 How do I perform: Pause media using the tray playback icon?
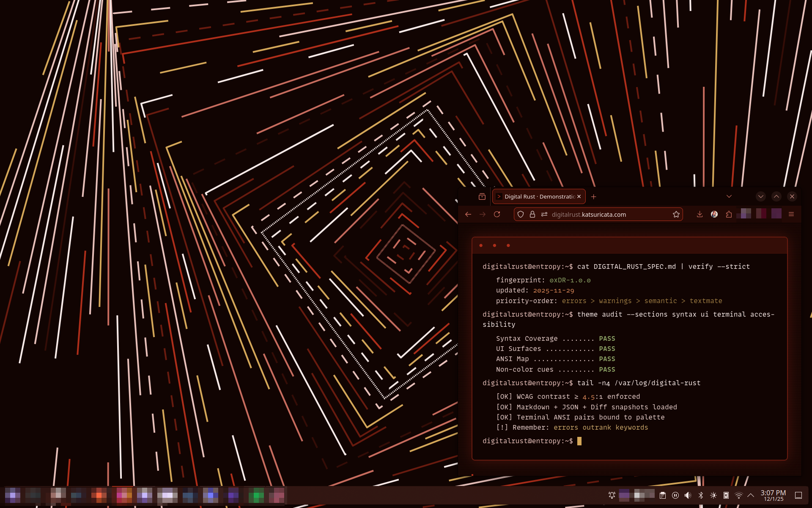pos(675,495)
